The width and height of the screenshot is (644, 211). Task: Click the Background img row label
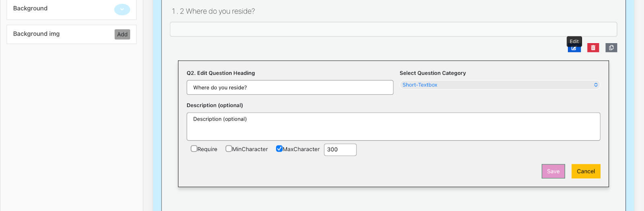coord(37,34)
